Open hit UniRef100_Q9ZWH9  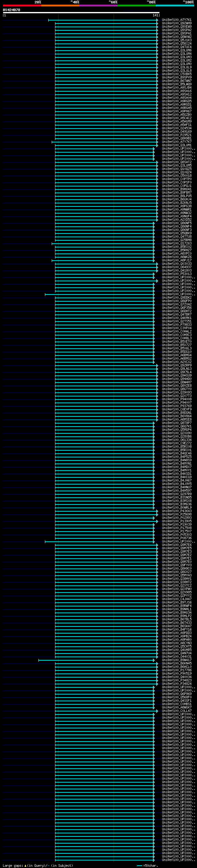tap(176, 23)
